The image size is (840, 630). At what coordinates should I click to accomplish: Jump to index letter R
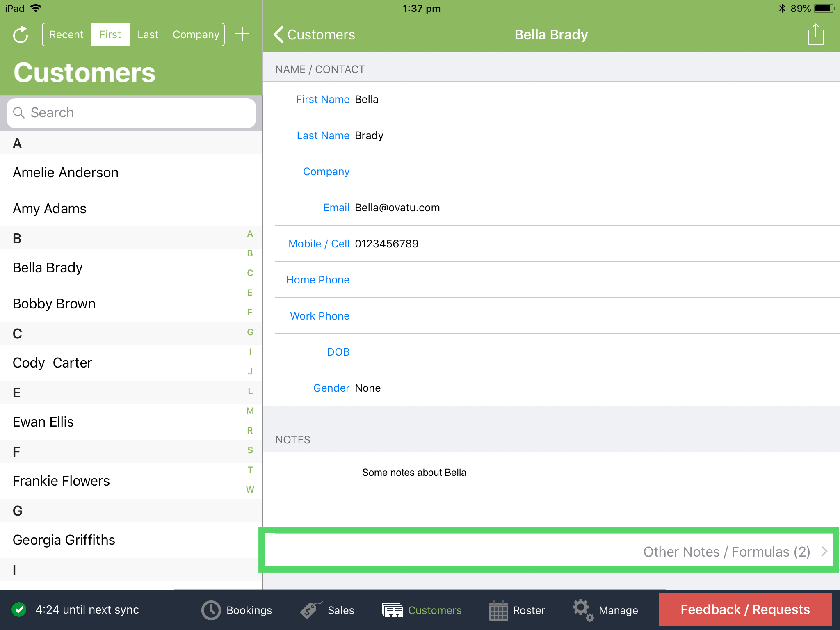[x=250, y=431]
